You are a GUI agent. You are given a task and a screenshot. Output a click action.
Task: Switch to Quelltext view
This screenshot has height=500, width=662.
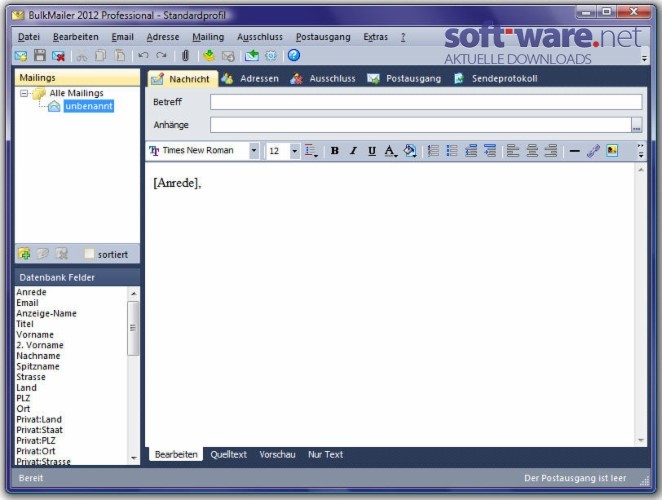[228, 454]
